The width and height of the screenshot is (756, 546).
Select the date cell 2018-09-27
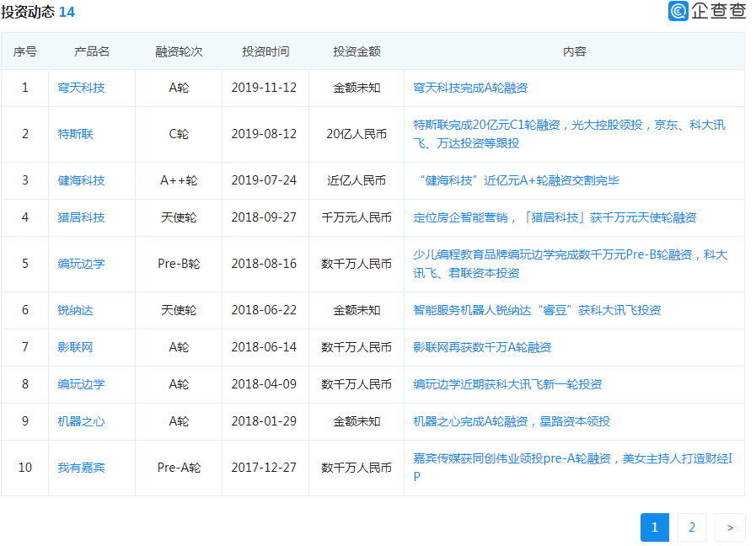[x=264, y=217]
